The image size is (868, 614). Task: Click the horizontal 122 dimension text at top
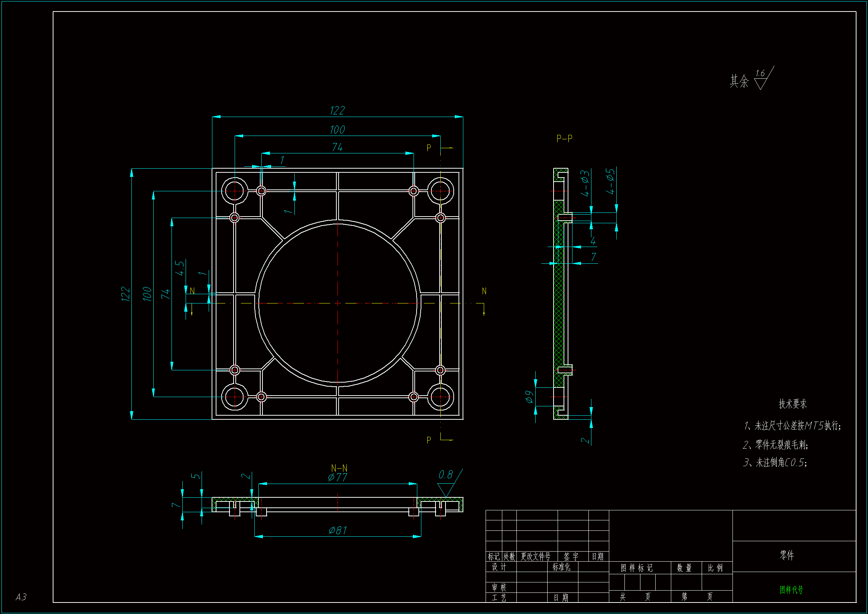coord(337,110)
